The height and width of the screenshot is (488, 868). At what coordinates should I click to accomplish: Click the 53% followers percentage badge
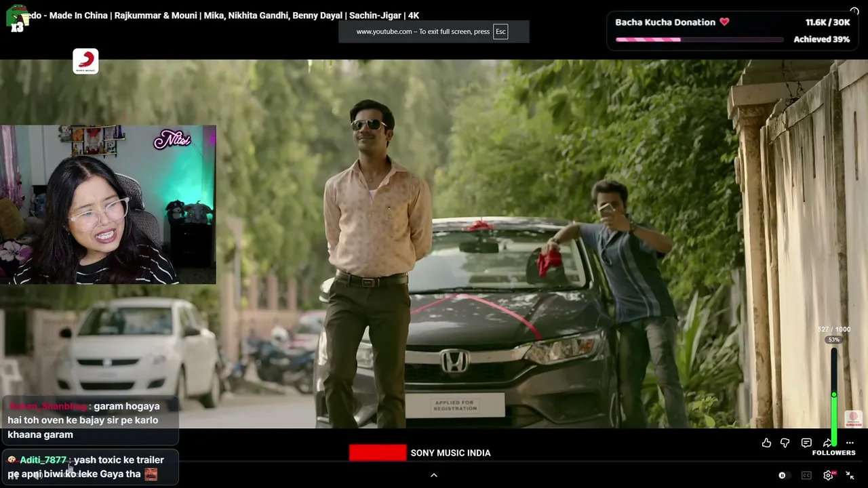833,340
